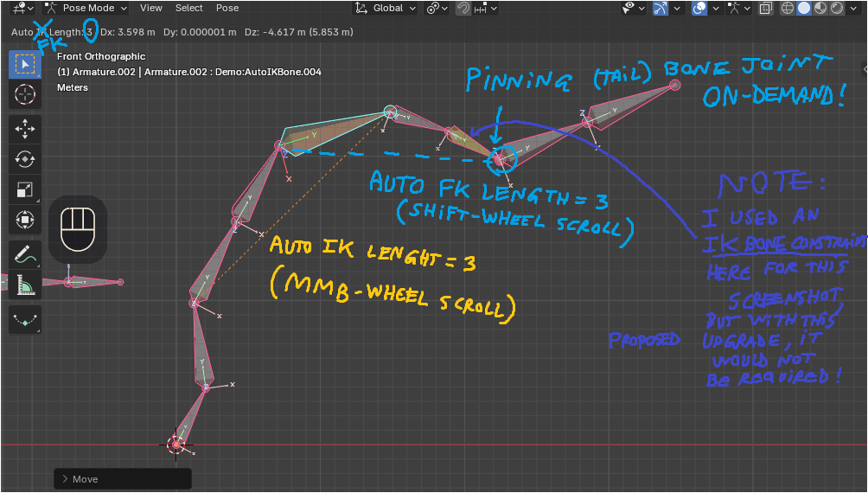Select the small horizontal bone at left edge
The height and width of the screenshot is (493, 868).
[94, 282]
